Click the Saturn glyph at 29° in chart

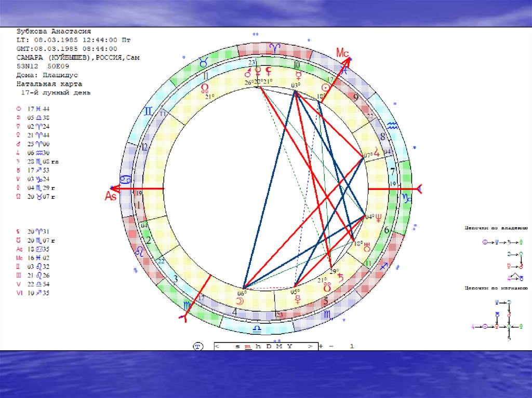click(341, 278)
